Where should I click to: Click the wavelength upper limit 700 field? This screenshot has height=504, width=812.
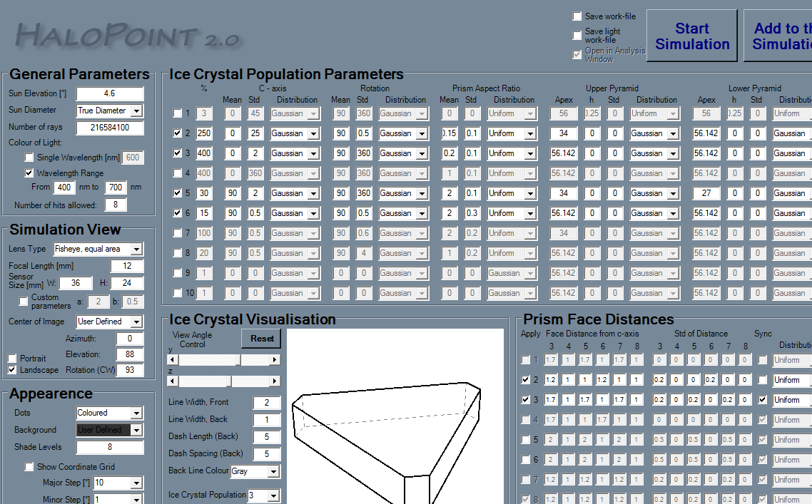[116, 187]
